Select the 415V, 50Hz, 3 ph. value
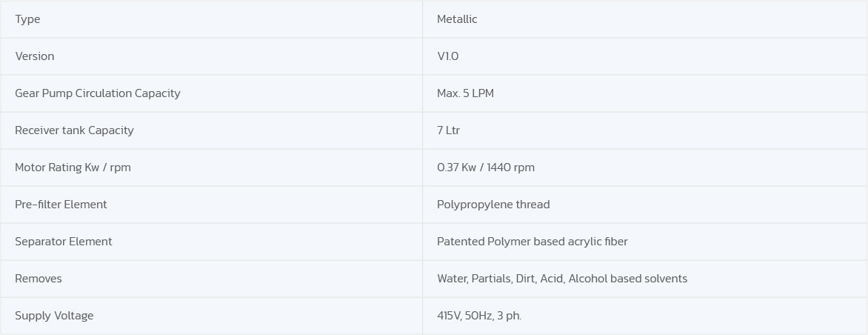 click(x=479, y=316)
